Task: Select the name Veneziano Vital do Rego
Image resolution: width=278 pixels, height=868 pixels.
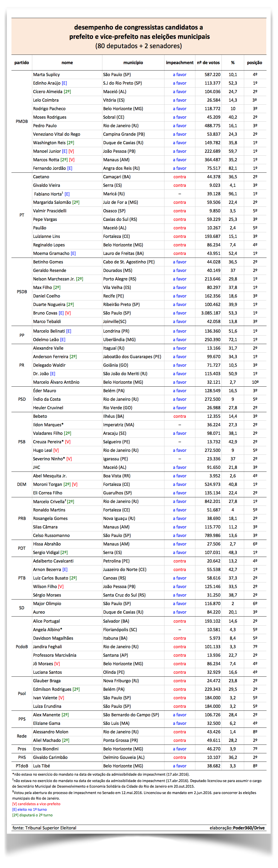Action: tap(57, 134)
